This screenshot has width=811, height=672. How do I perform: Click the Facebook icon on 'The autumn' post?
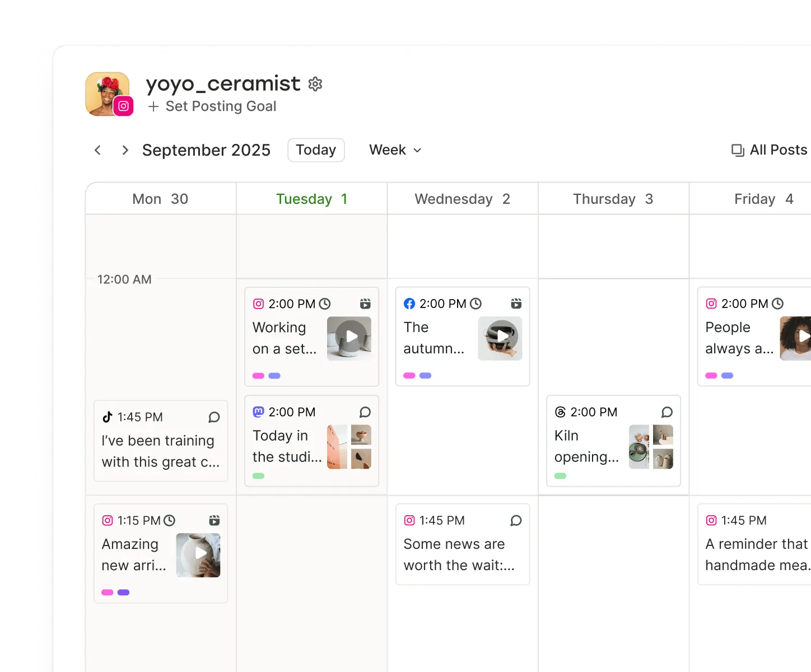pyautogui.click(x=409, y=304)
